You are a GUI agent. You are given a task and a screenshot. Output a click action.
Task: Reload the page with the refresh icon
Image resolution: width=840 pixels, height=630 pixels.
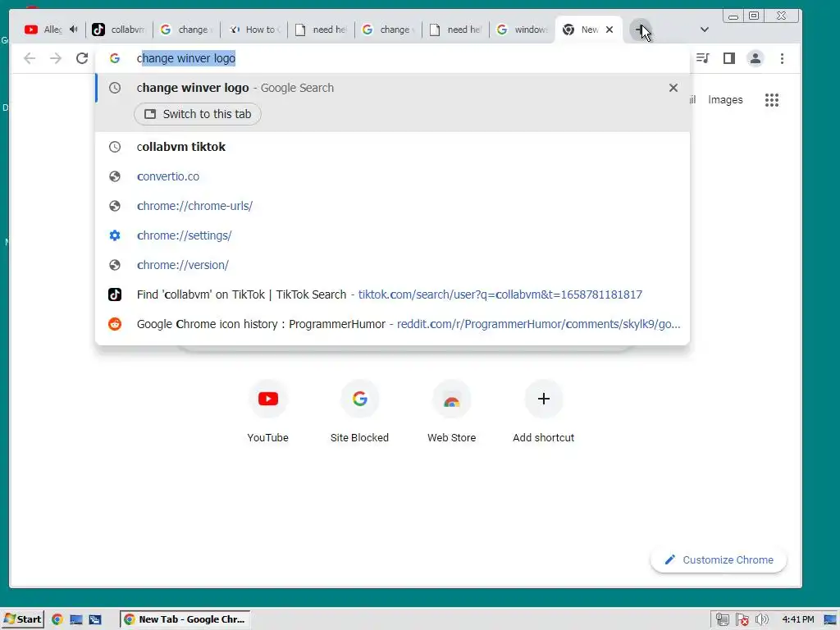tap(82, 58)
